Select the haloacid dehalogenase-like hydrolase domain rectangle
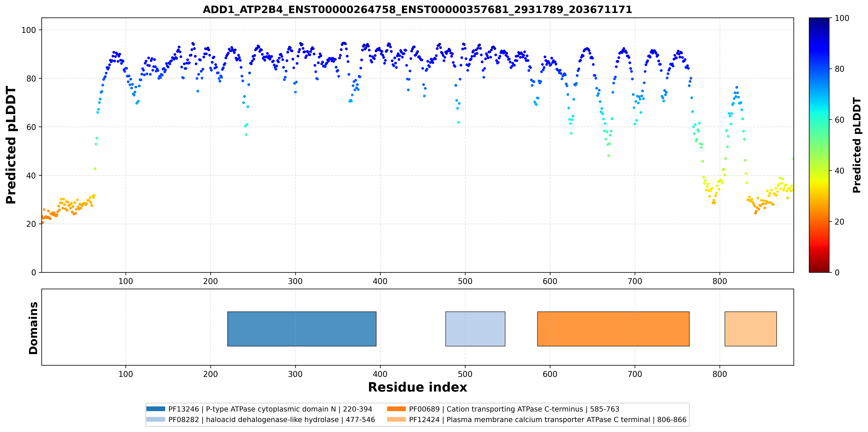Screen dimensions: 868x432 [475, 329]
